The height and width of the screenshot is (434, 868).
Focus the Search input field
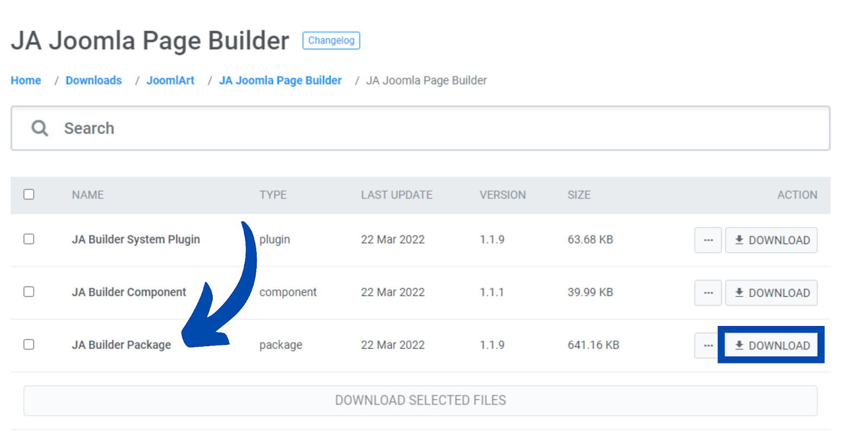pyautogui.click(x=420, y=128)
